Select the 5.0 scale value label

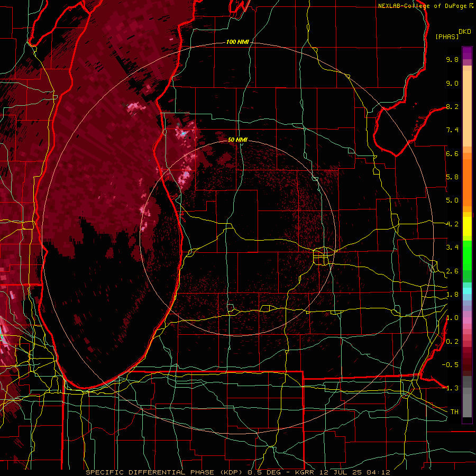[x=452, y=200]
